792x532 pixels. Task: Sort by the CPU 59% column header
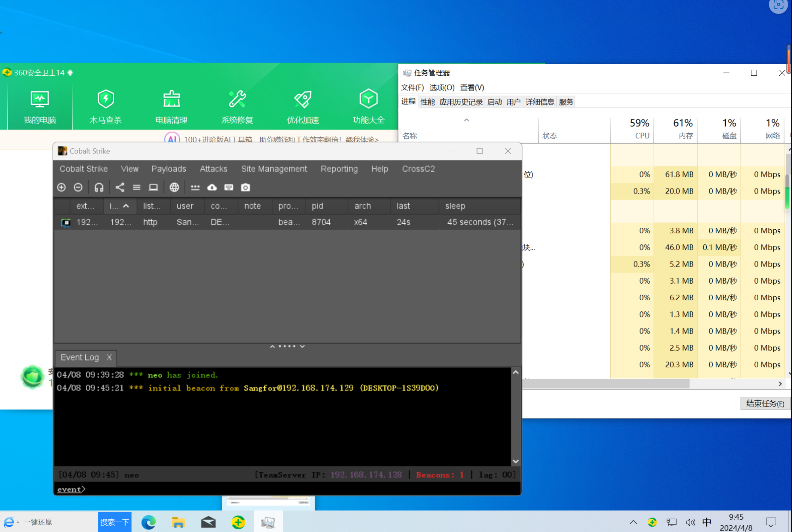click(632, 129)
